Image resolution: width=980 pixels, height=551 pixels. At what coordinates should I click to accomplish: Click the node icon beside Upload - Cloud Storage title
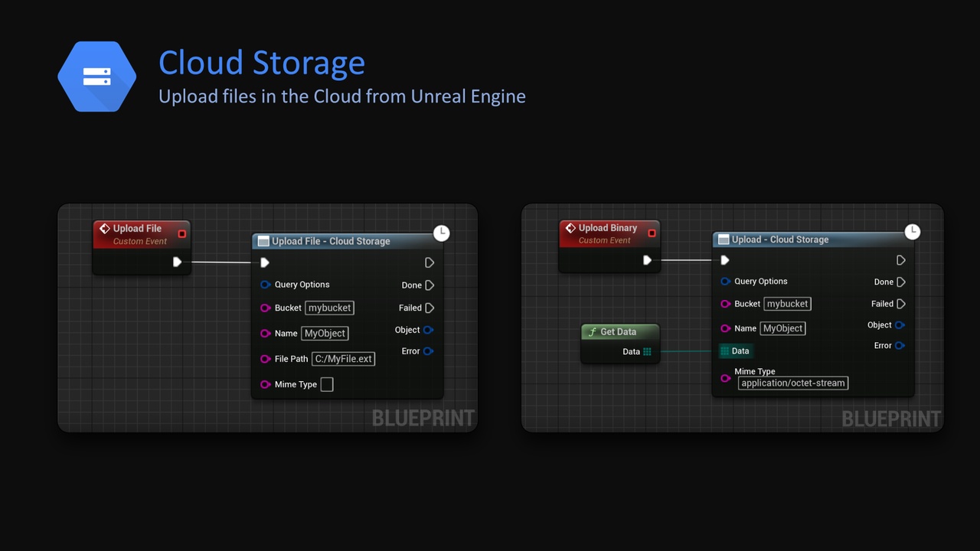pyautogui.click(x=724, y=240)
